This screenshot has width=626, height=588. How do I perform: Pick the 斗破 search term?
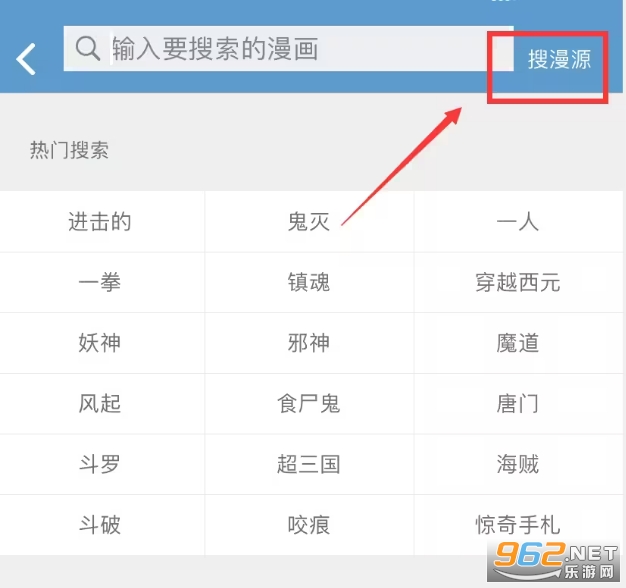(x=99, y=525)
